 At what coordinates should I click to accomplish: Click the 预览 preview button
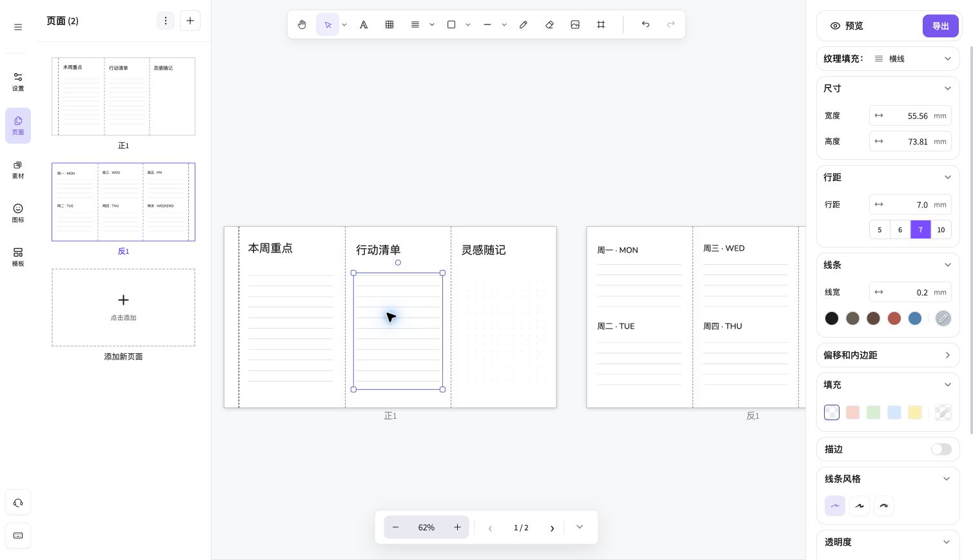tap(846, 26)
